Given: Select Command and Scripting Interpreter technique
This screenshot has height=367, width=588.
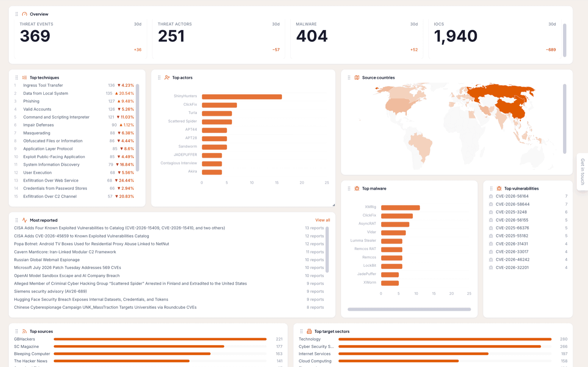Looking at the screenshot, I should pyautogui.click(x=74, y=117).
